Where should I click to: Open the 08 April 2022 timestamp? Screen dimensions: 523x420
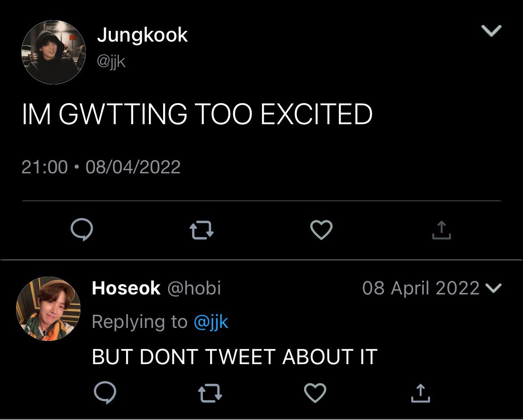point(421,288)
